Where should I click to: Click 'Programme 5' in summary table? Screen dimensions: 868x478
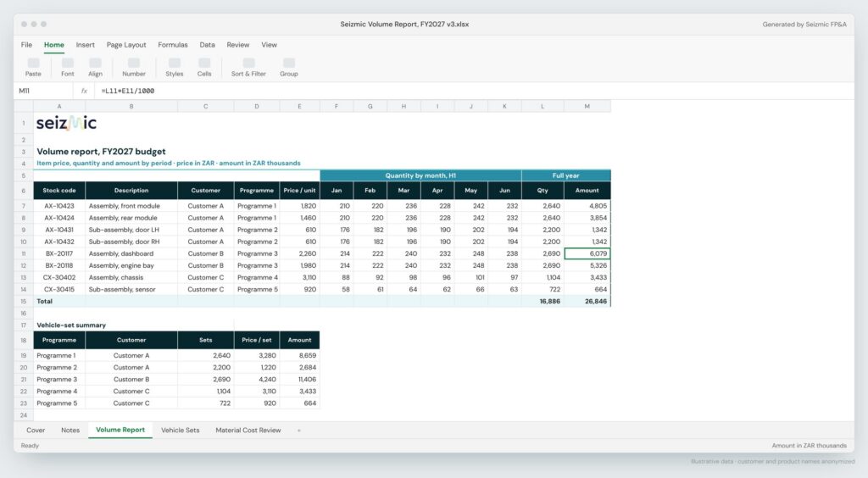click(59, 403)
